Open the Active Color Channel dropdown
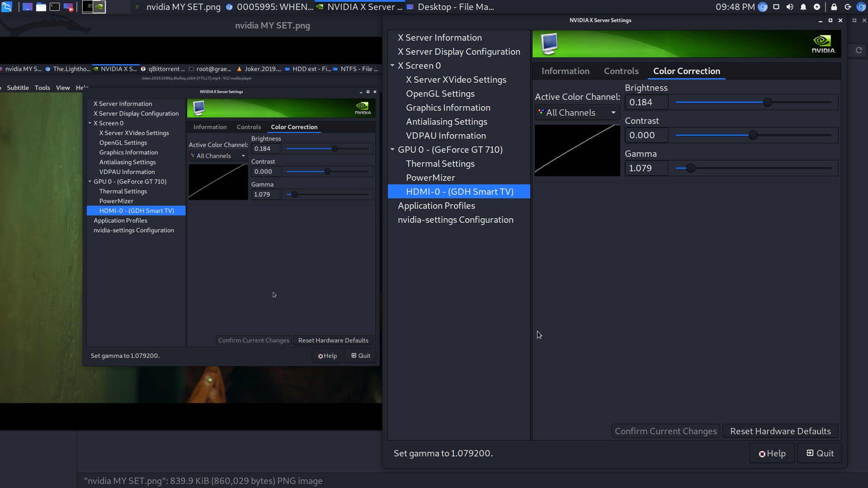Screen dimensions: 868x488 pos(577,113)
